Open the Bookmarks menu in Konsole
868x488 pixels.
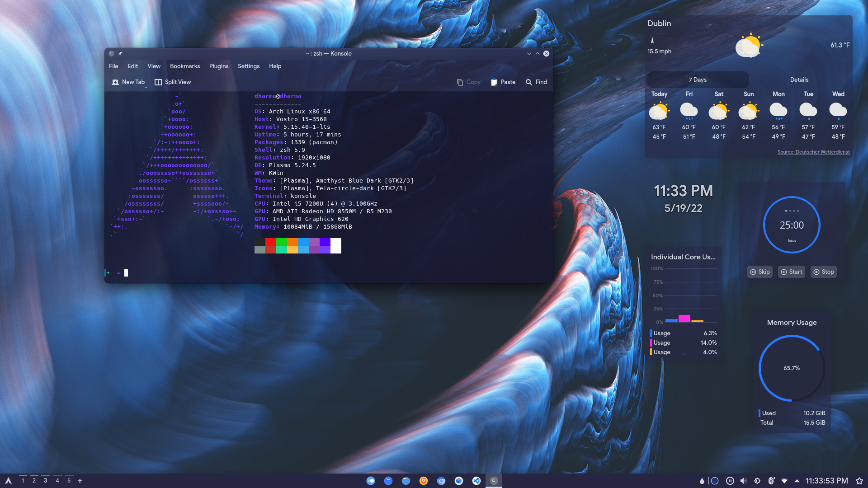[x=185, y=66]
